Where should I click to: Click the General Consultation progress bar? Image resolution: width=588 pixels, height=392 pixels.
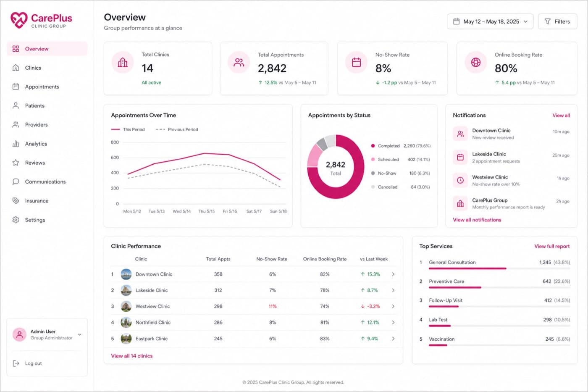tap(499, 268)
